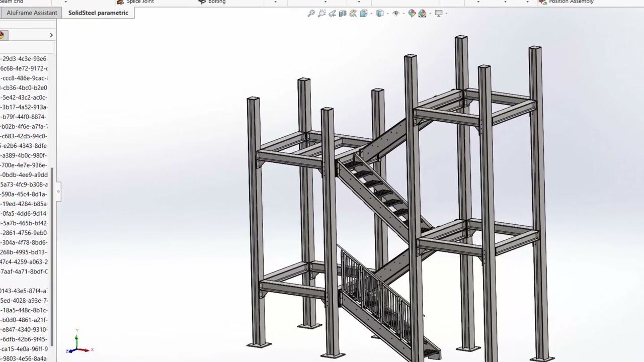Select tree row "-2861-4756-9eb0"
The height and width of the screenshot is (362, 644).
point(24,233)
